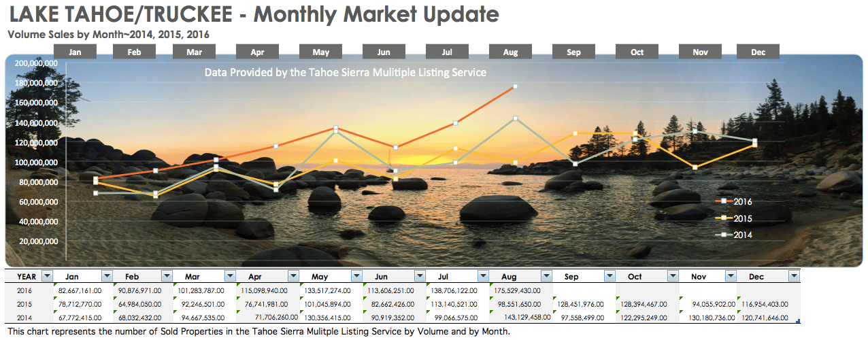The image size is (868, 340).
Task: Open the Feb column filter dropdown
Action: pos(167,276)
